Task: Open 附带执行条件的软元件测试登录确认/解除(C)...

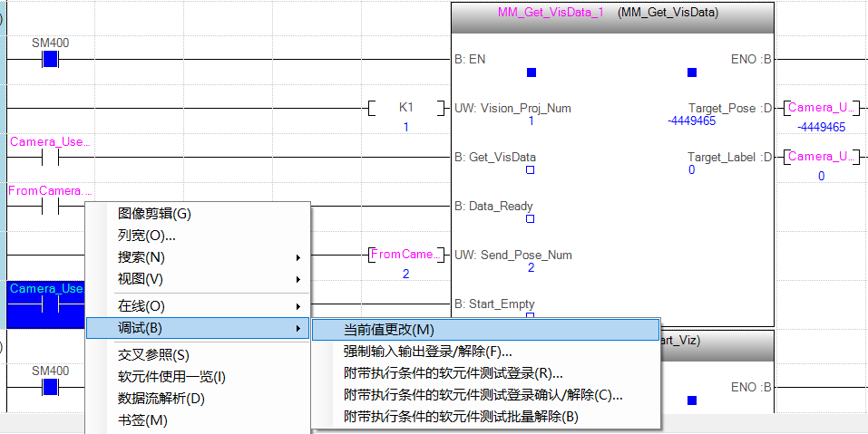Action: point(486,395)
